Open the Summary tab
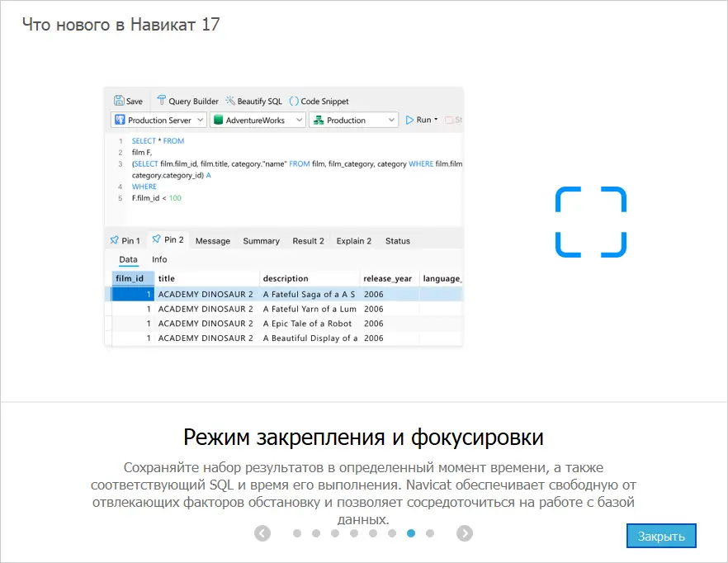Image resolution: width=728 pixels, height=563 pixels. point(262,241)
